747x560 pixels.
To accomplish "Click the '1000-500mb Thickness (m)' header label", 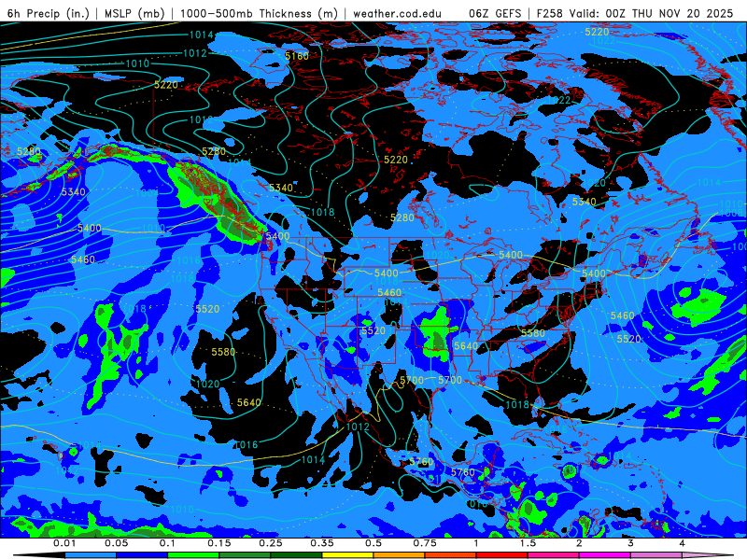I will click(260, 13).
